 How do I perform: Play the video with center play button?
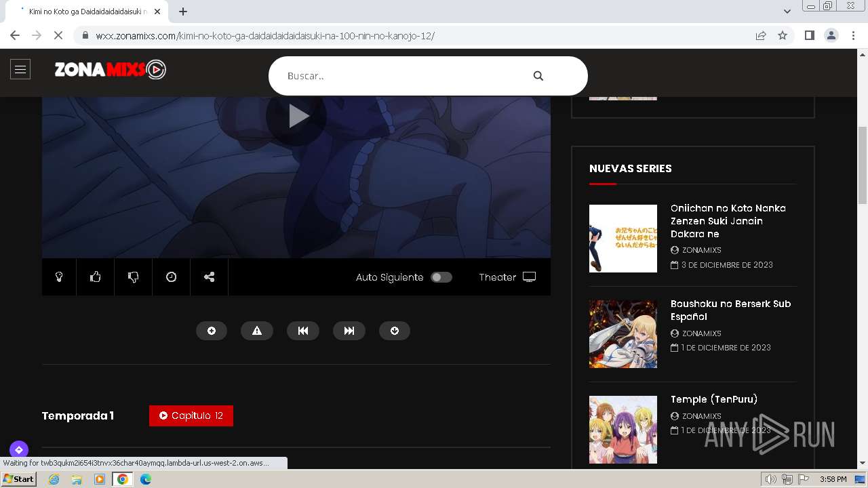point(296,116)
